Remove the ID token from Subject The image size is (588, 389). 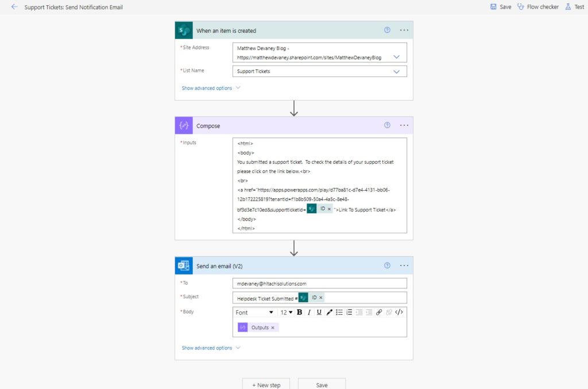[x=321, y=298]
